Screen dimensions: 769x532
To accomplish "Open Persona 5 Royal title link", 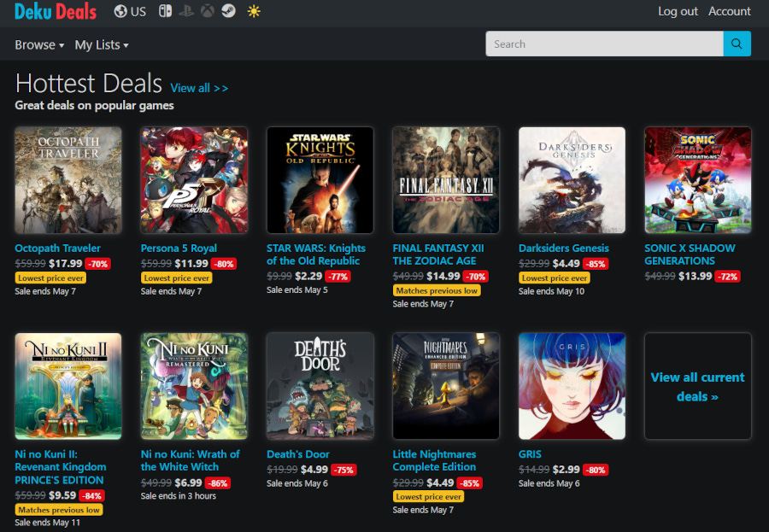I will (x=179, y=248).
